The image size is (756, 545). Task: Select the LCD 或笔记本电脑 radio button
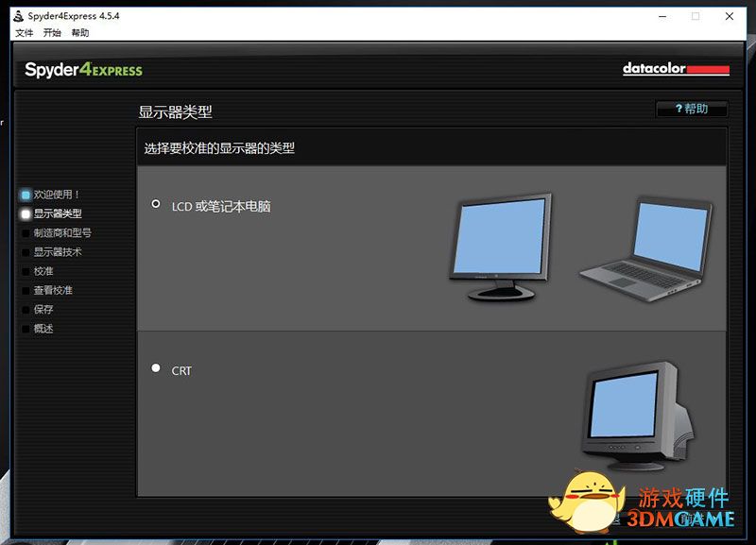(x=156, y=204)
